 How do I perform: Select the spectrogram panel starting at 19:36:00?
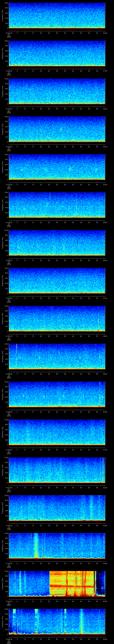[x=57, y=280]
